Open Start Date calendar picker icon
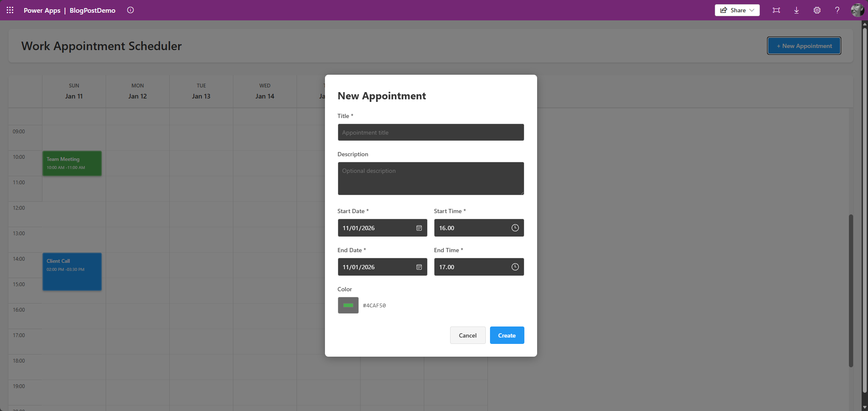The width and height of the screenshot is (868, 411). point(419,228)
